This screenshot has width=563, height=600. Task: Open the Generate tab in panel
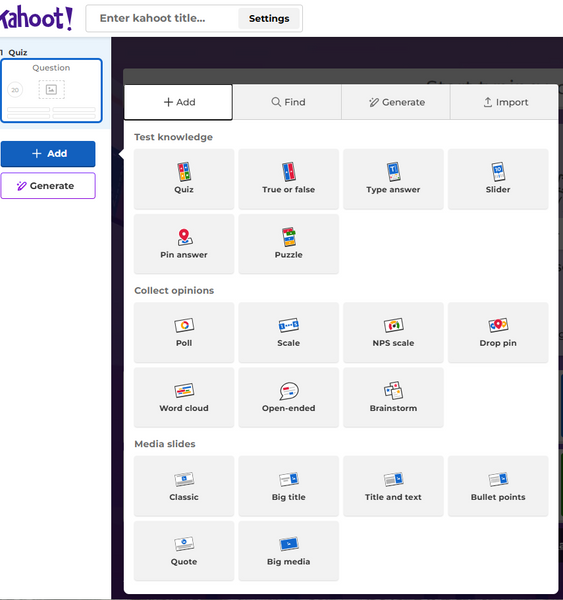[396, 102]
